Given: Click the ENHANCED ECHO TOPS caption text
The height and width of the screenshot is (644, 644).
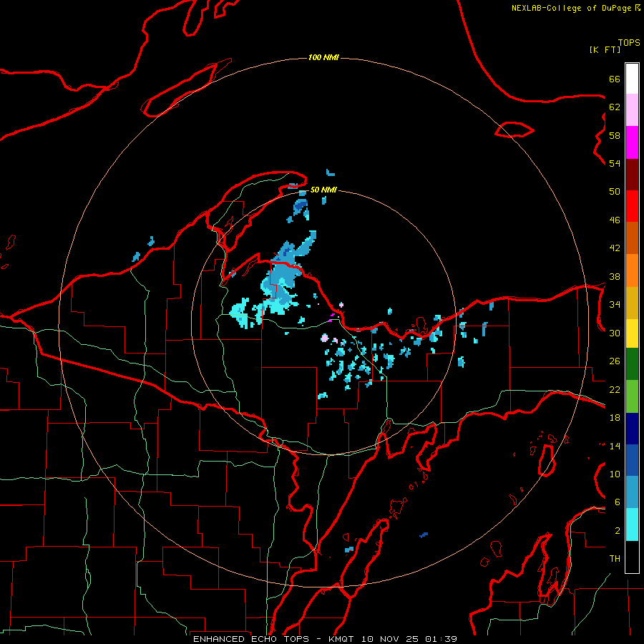Looking at the screenshot, I should pos(251,639).
